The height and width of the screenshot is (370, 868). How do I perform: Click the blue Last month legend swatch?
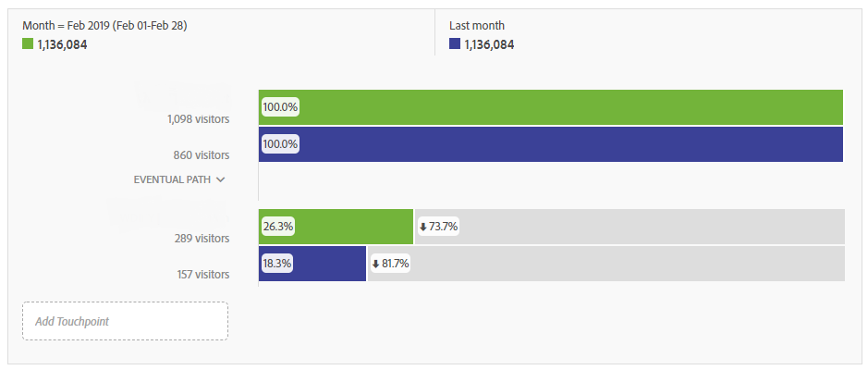click(x=455, y=43)
